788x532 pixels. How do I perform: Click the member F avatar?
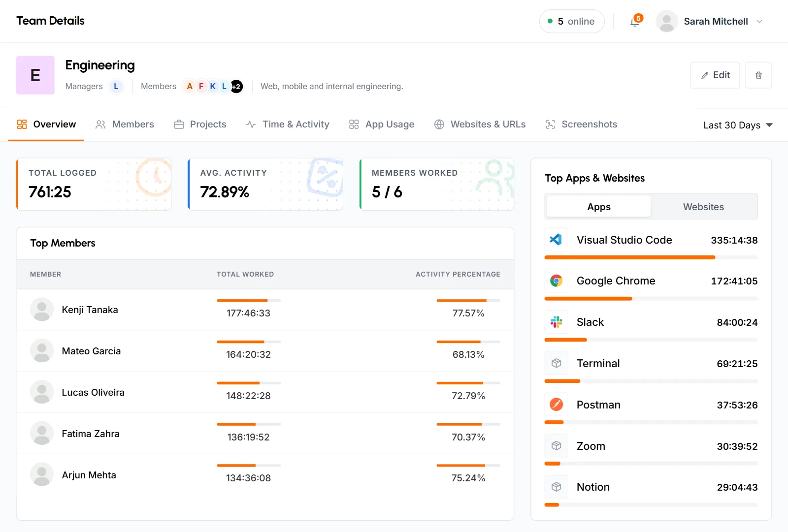[x=201, y=87]
